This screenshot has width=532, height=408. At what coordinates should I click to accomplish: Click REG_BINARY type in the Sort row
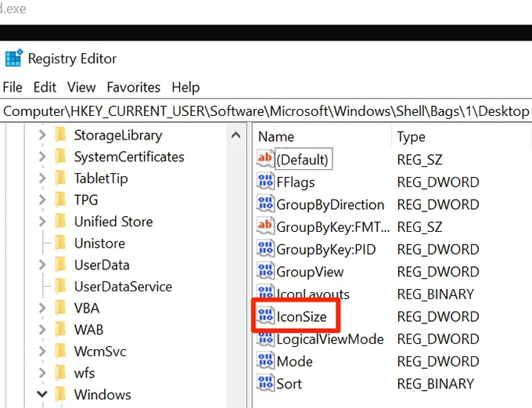pyautogui.click(x=435, y=384)
